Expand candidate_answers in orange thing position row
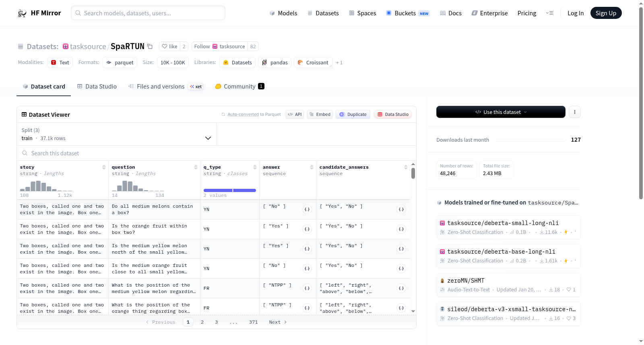The height and width of the screenshot is (345, 644). pyautogui.click(x=401, y=308)
